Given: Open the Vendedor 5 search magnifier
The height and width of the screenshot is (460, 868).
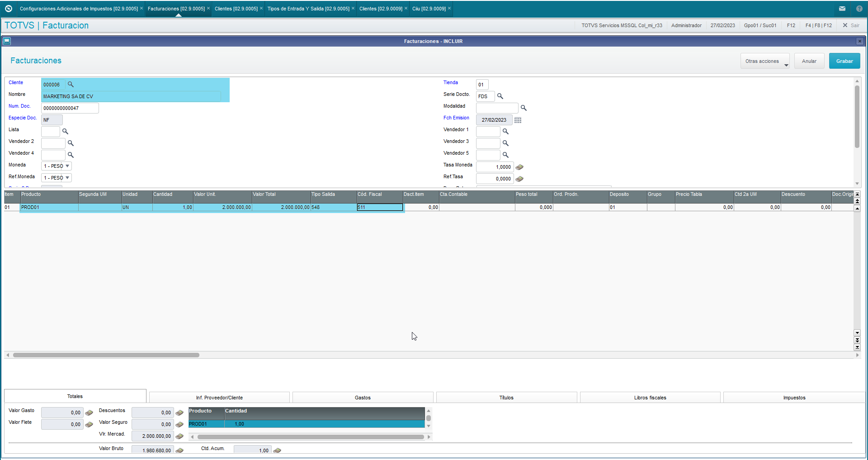Looking at the screenshot, I should pyautogui.click(x=505, y=155).
